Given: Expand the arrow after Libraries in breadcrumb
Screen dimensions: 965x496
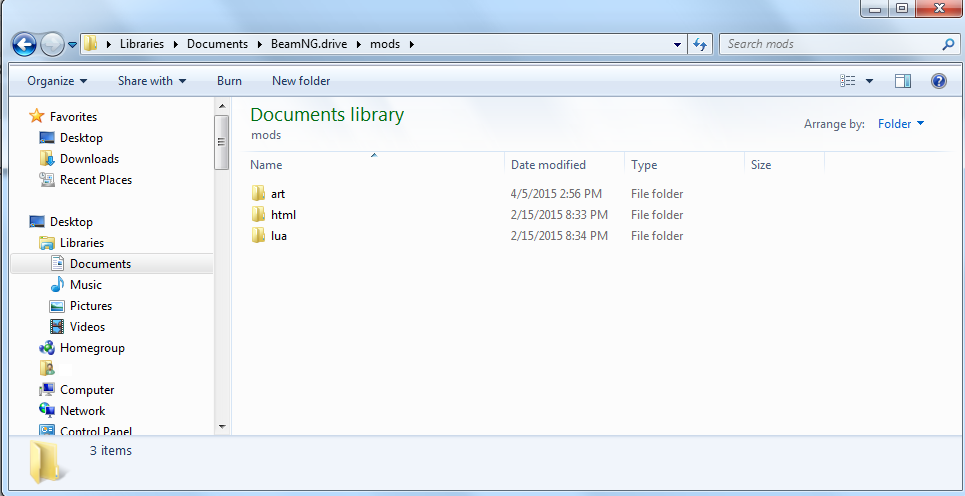Looking at the screenshot, I should click(175, 44).
